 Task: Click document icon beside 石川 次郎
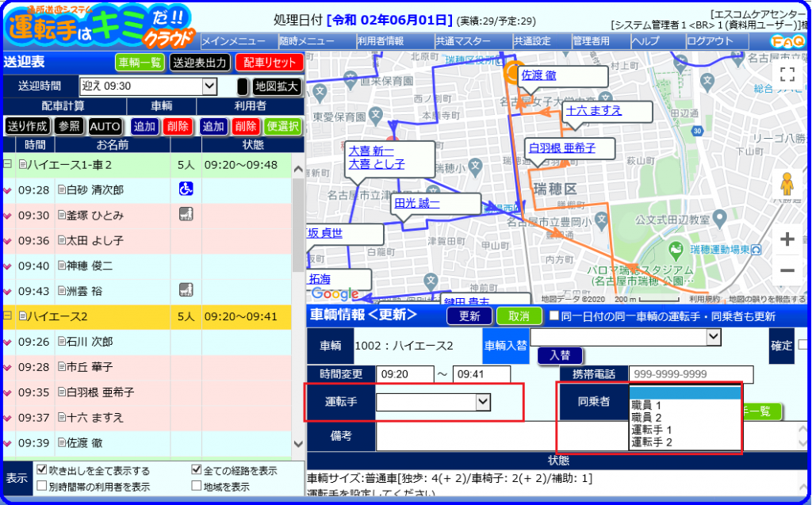pyautogui.click(x=62, y=342)
